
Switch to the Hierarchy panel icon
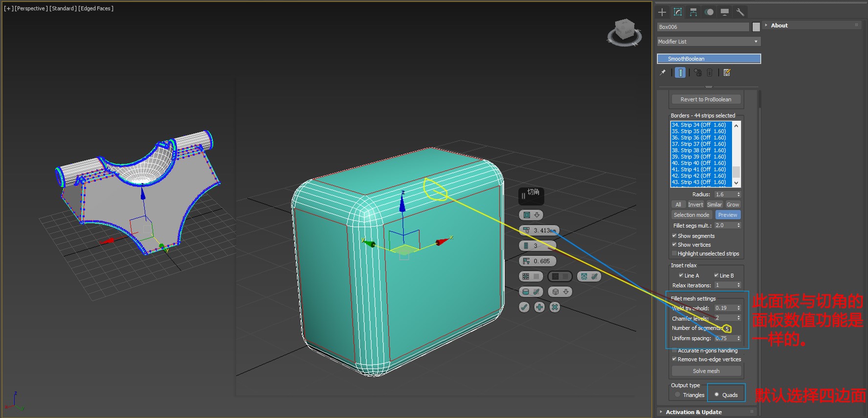pos(693,12)
